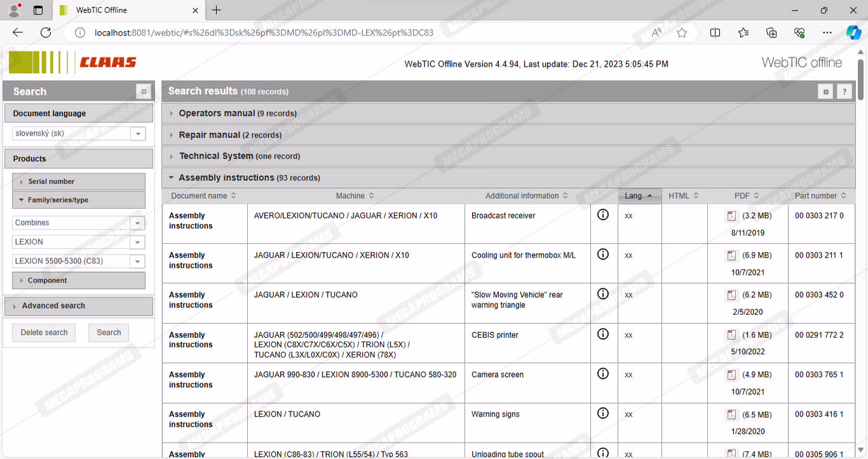Click the browser refresh icon

[x=46, y=32]
